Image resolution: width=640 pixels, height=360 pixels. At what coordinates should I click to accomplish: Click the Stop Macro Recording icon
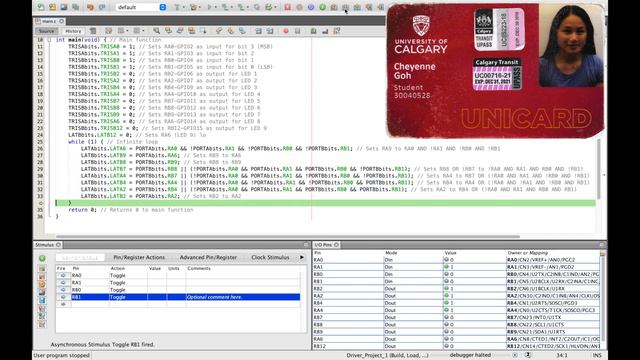coord(298,31)
